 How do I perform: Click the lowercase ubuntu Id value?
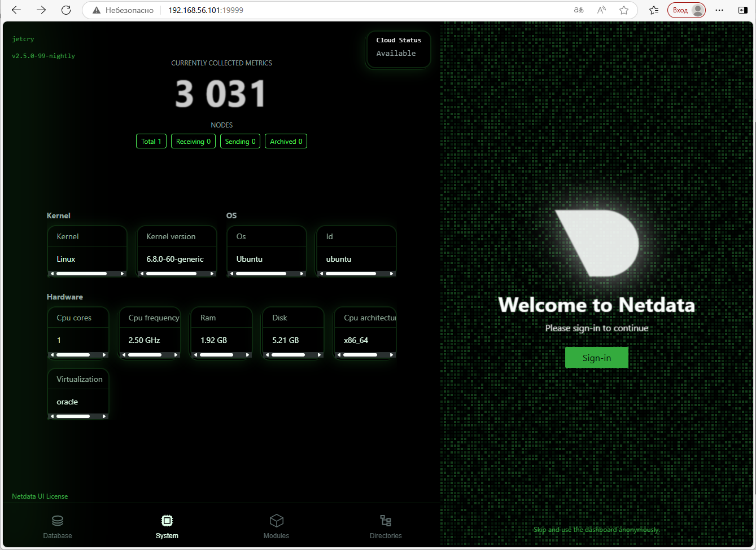point(339,259)
